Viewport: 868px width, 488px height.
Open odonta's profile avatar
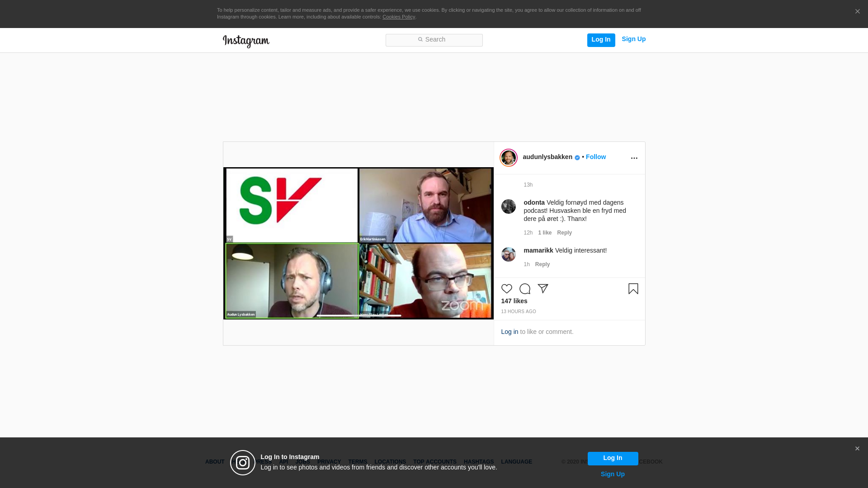pos(509,206)
